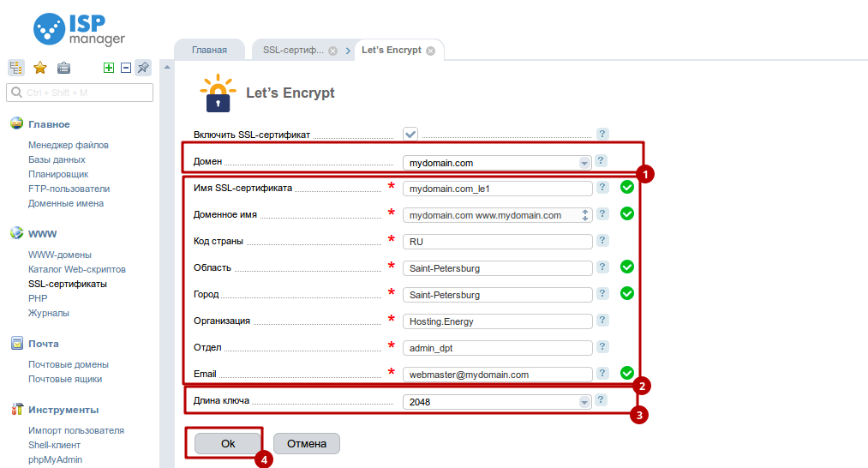Open help icon for Отдел field
This screenshot has height=468, width=868.
tap(602, 346)
